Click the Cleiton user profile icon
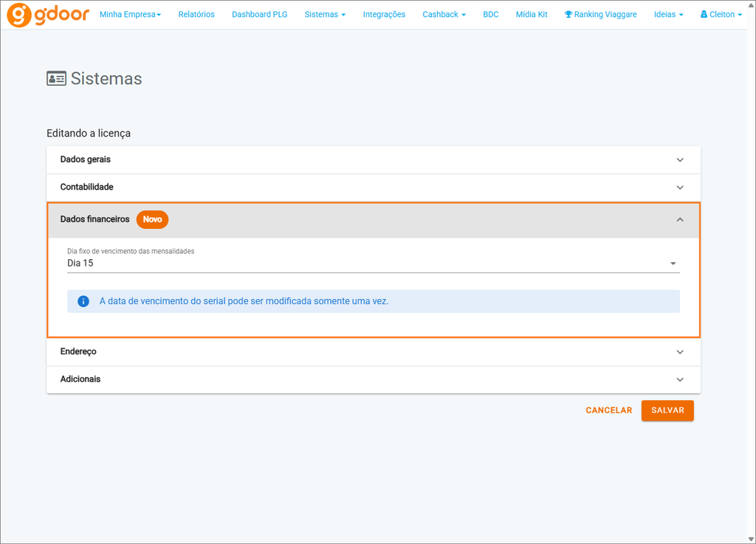This screenshot has width=756, height=544. point(704,15)
